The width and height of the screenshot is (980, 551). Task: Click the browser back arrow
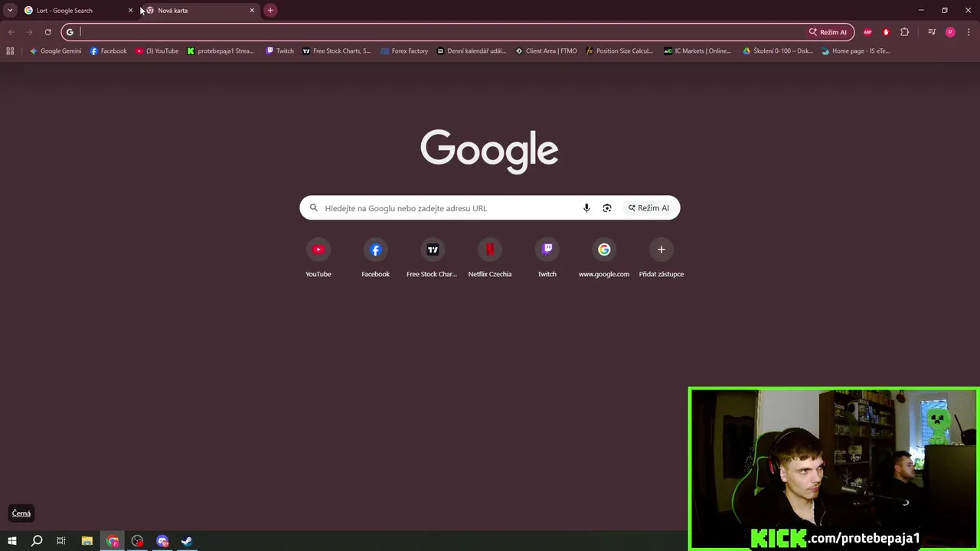[x=11, y=32]
